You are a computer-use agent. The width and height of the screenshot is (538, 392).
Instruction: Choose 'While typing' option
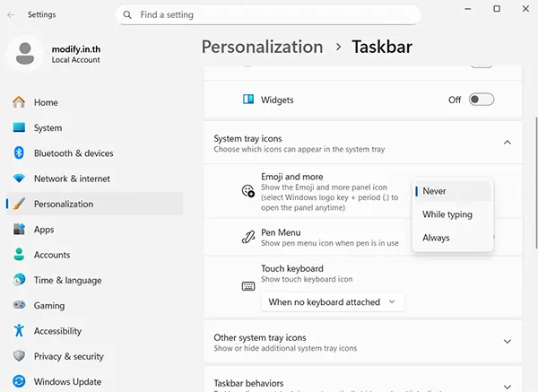(x=453, y=214)
